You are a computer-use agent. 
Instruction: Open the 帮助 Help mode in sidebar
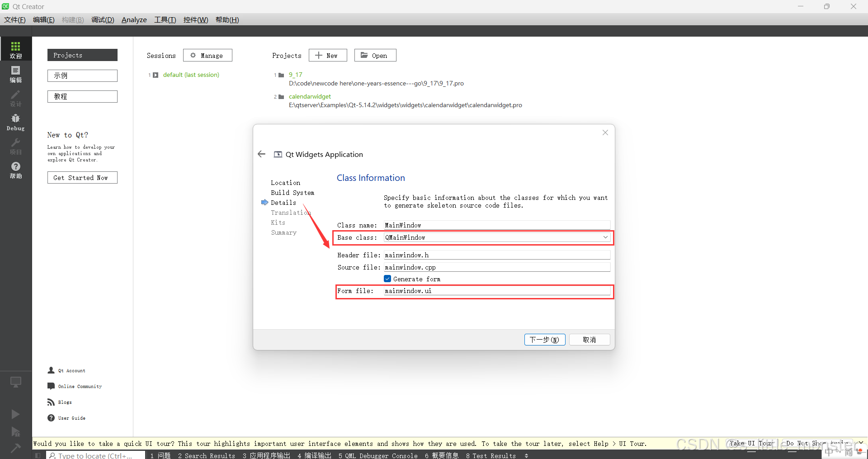click(16, 170)
